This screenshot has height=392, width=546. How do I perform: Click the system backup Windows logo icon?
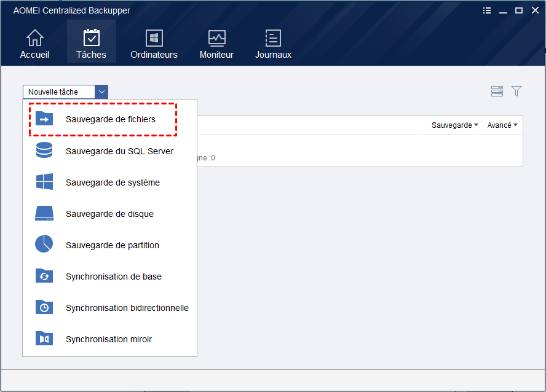pyautogui.click(x=44, y=182)
